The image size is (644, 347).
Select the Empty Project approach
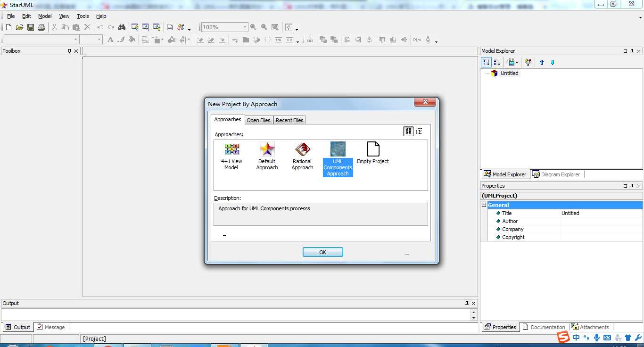[x=373, y=153]
